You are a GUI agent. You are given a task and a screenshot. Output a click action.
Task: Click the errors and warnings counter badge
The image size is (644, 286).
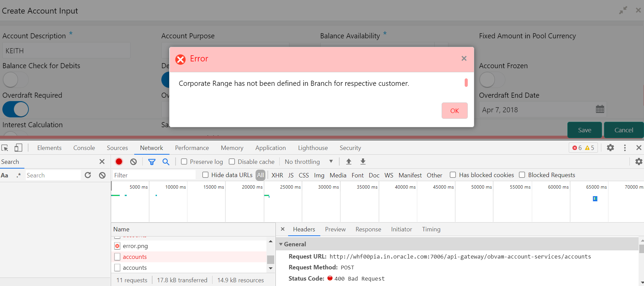point(583,148)
